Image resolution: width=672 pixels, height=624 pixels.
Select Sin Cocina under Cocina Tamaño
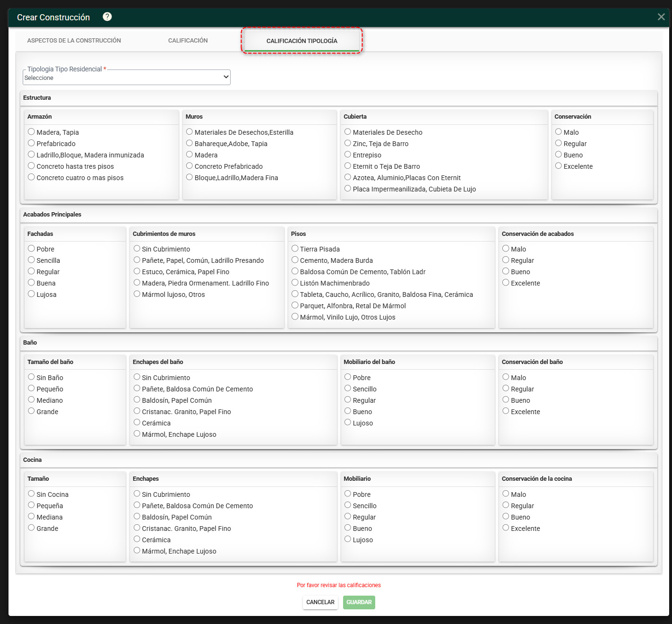(31, 494)
